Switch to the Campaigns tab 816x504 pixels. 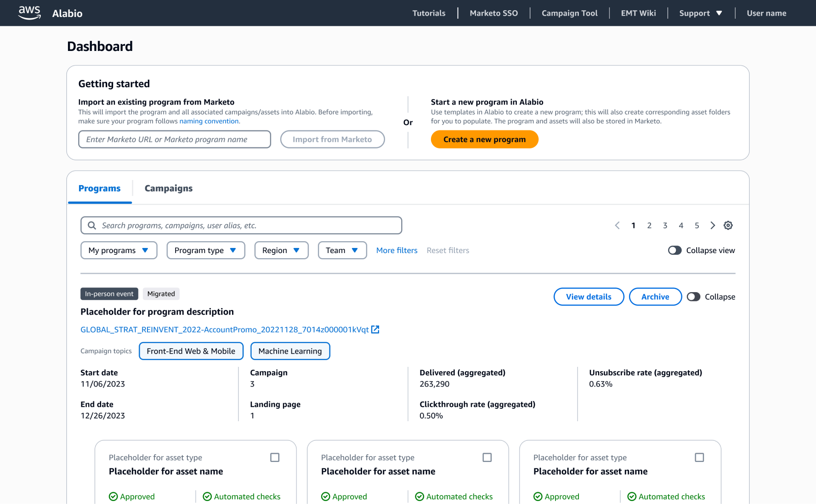(168, 188)
